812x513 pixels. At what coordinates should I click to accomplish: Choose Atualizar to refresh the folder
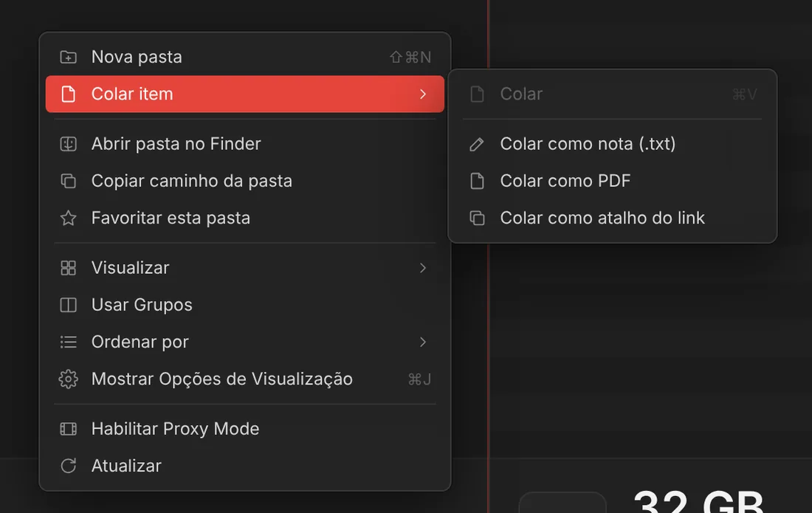[245, 466]
